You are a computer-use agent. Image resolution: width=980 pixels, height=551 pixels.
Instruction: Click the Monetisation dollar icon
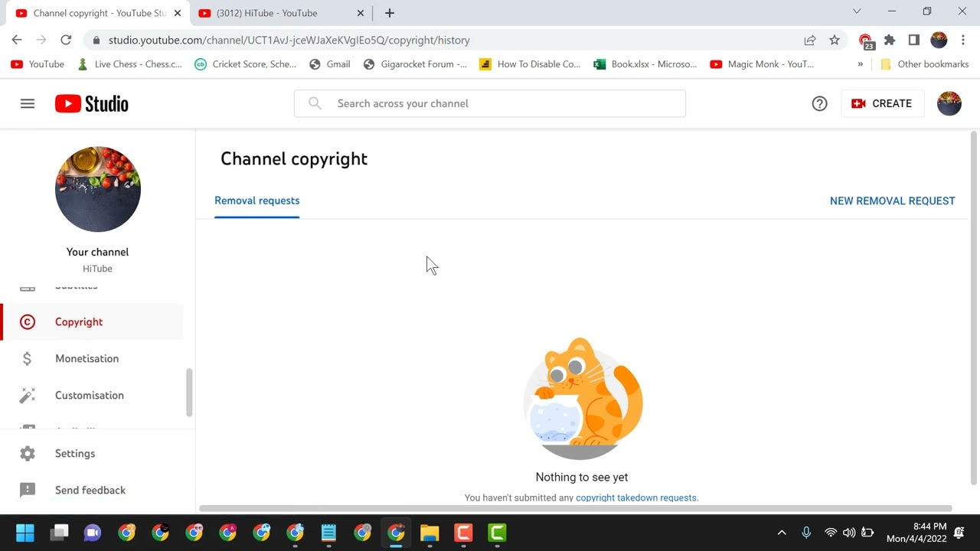(28, 359)
